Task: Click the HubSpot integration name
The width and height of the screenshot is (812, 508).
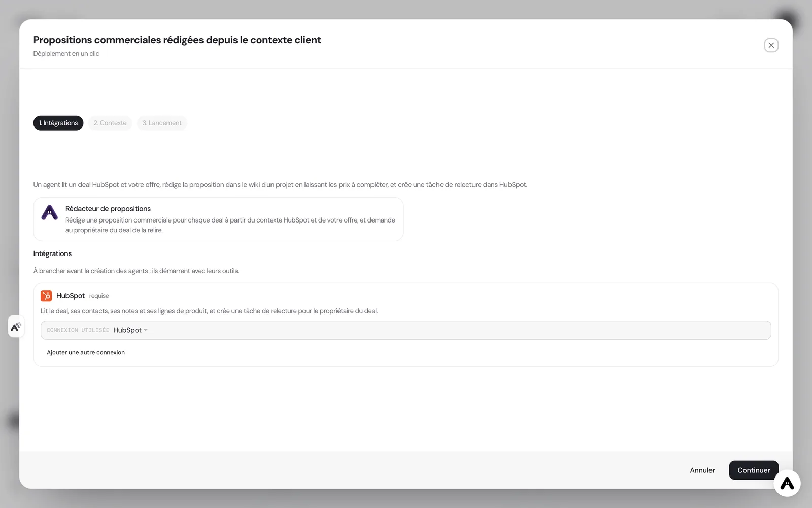Action: tap(71, 296)
